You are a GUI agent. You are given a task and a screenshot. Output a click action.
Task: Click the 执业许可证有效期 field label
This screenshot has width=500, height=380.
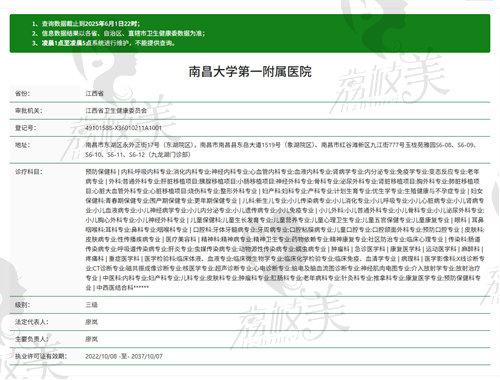(41, 356)
